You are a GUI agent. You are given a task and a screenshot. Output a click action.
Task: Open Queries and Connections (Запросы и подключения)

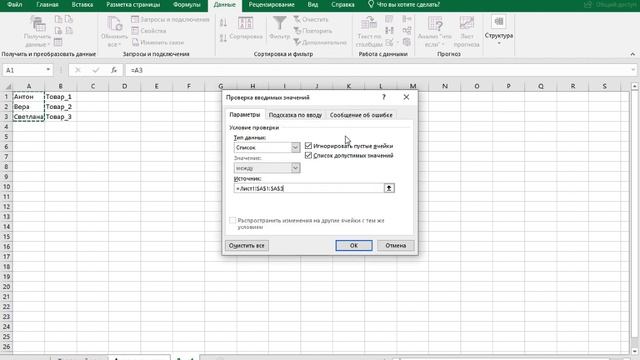(x=170, y=19)
